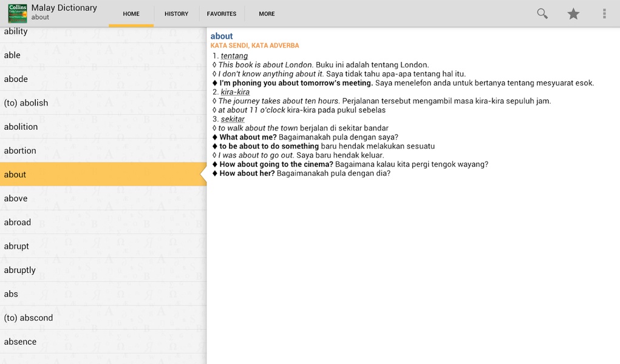Screen dimensions: 620x364
Task: Tap example 'at about 11 o'clock'
Action: tap(251, 110)
